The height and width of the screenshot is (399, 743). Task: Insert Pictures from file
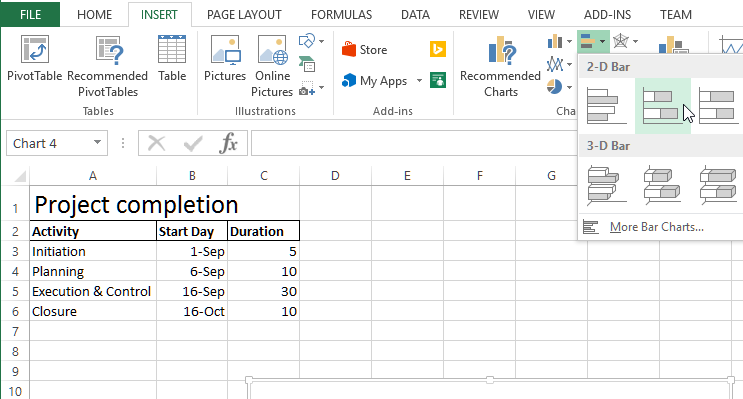point(225,59)
